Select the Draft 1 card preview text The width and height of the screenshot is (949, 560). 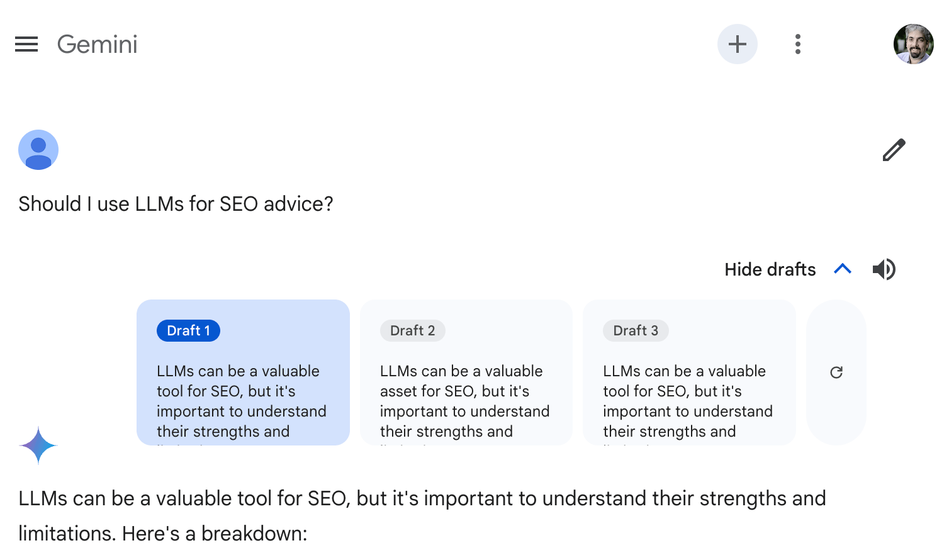[x=242, y=401]
